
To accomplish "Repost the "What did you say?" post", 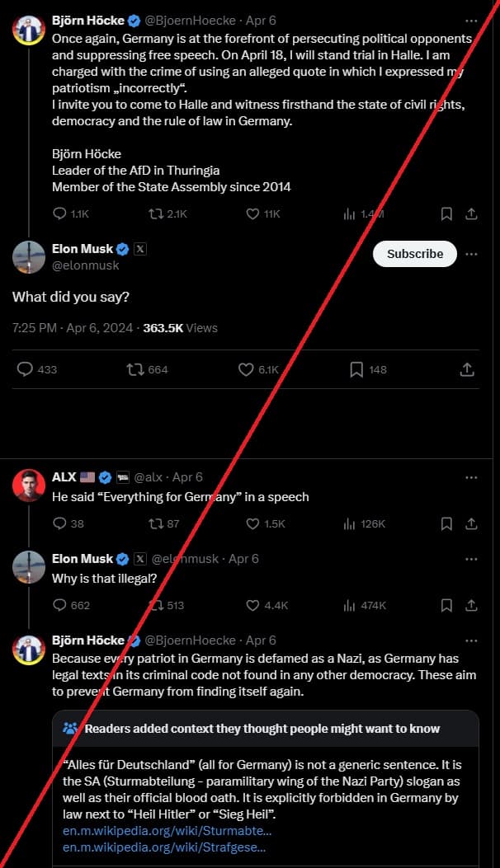I will (135, 369).
